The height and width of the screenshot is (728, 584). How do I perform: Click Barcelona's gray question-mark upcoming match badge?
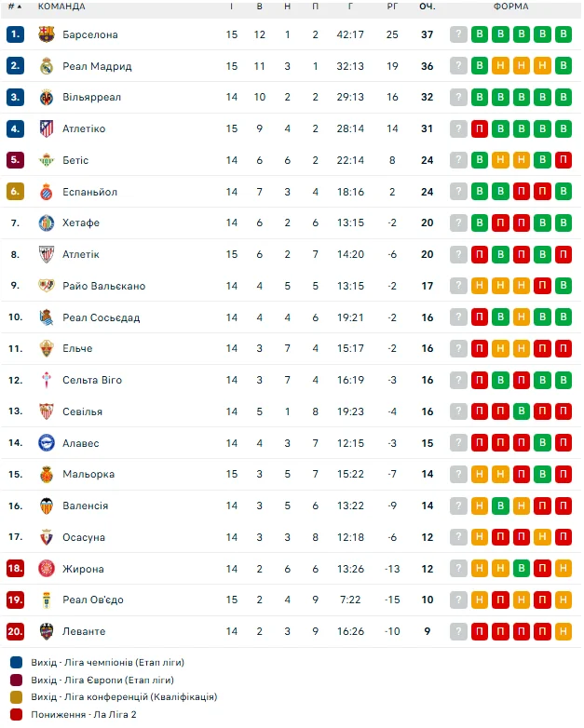(458, 34)
